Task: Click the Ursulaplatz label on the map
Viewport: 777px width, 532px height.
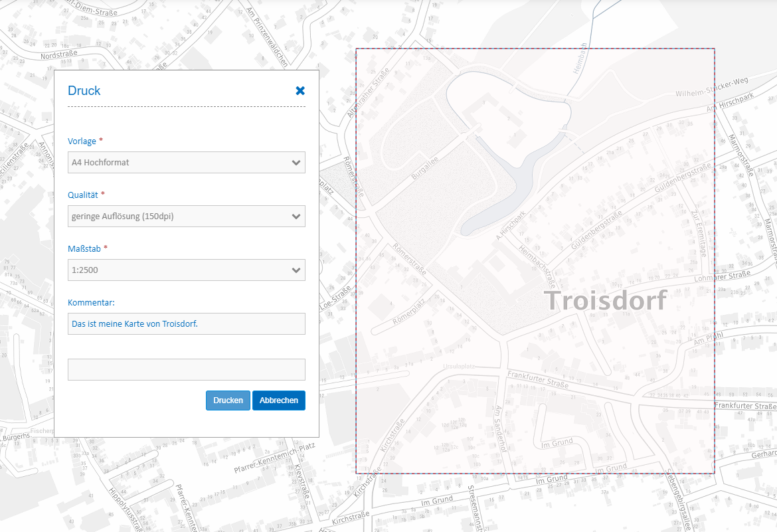Action: pos(459,367)
